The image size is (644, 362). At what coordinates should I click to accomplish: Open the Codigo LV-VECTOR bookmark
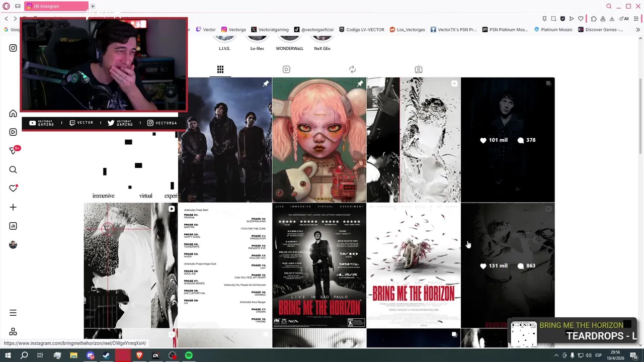(x=362, y=30)
